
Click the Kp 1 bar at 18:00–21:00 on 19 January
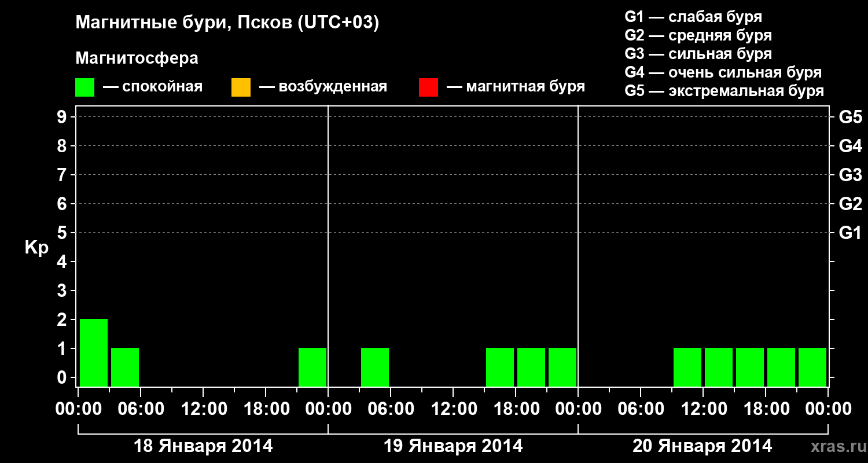[531, 367]
